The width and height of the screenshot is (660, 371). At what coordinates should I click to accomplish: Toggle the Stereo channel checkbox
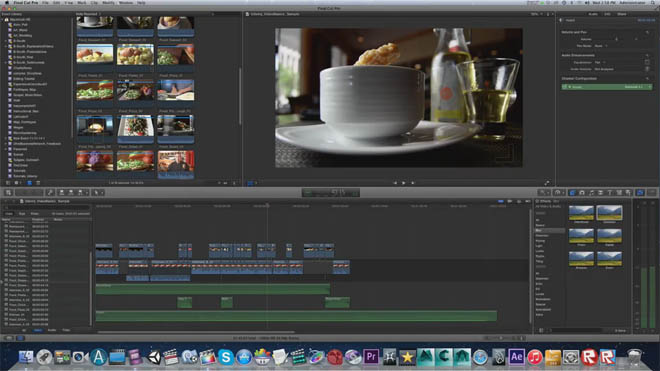564,87
